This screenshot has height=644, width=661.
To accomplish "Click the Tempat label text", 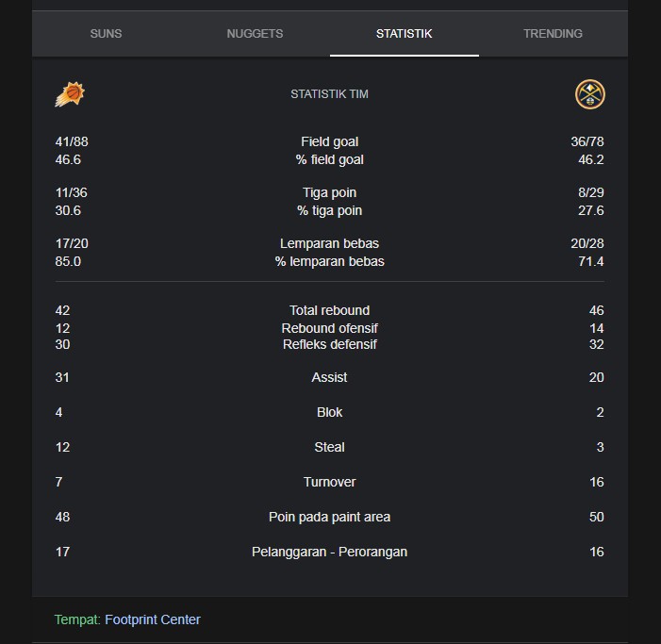I will click(x=77, y=619).
